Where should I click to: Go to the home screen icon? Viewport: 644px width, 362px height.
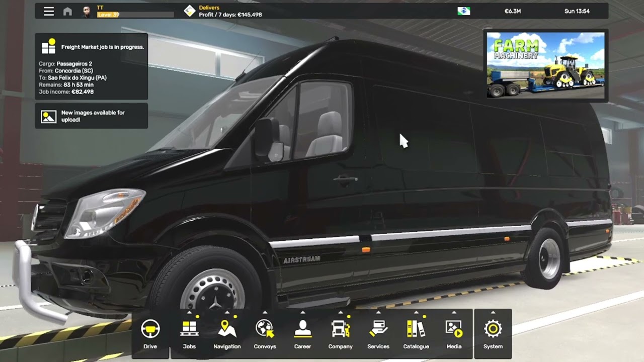click(x=67, y=11)
